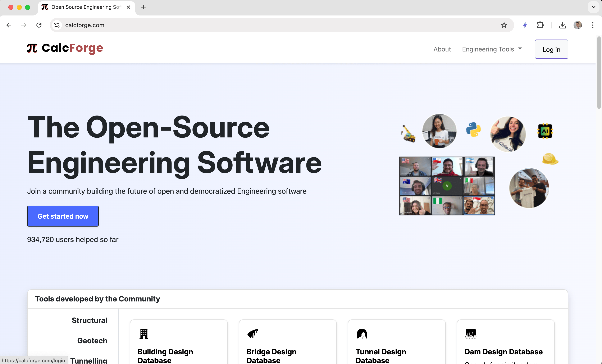Click the Building Design Database building icon
Image resolution: width=602 pixels, height=364 pixels.
144,333
